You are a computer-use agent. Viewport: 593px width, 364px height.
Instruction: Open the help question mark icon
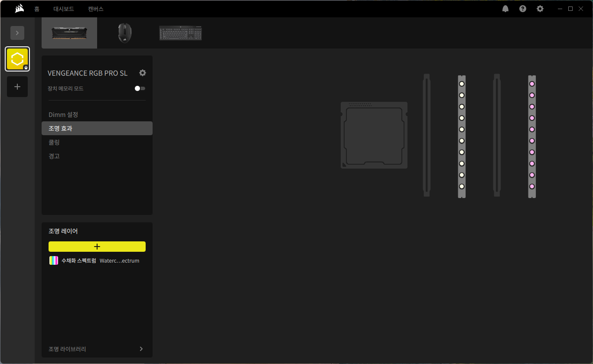[x=523, y=9]
